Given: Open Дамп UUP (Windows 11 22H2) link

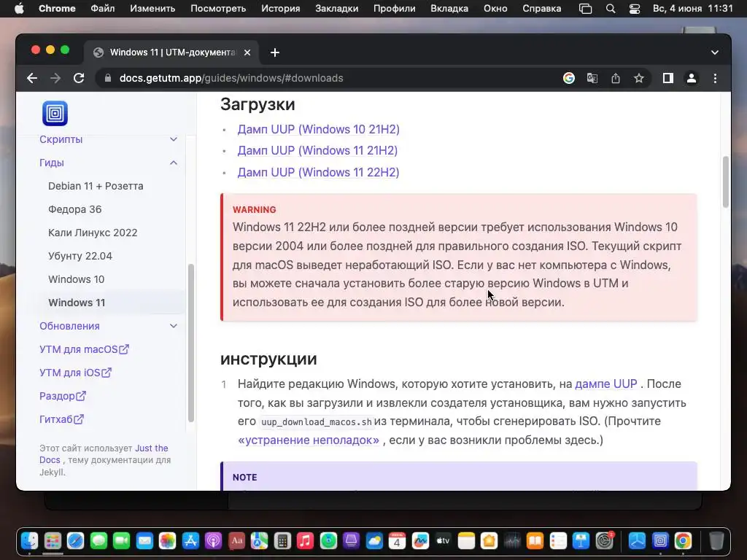Looking at the screenshot, I should click(319, 172).
